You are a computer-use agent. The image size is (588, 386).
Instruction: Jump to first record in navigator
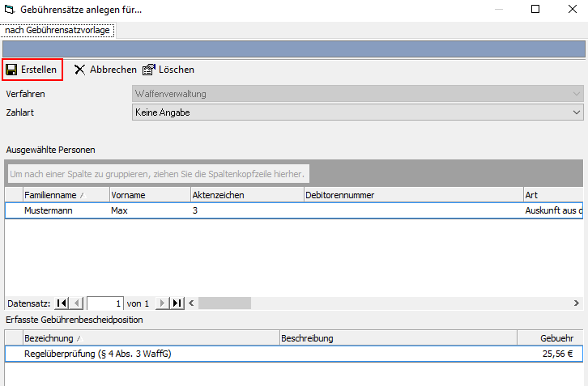(x=62, y=303)
